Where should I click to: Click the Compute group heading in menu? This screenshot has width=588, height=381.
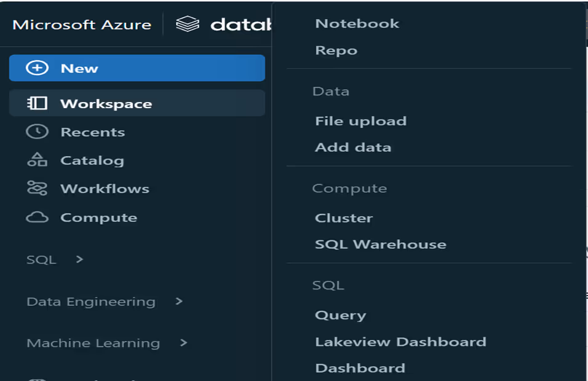click(349, 189)
